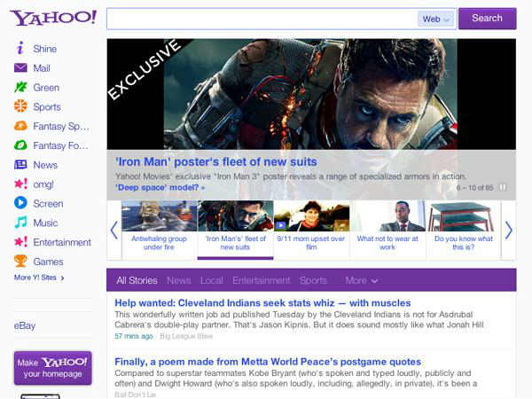Open the Yahoo! logo home link
The height and width of the screenshot is (399, 532).
(53, 18)
